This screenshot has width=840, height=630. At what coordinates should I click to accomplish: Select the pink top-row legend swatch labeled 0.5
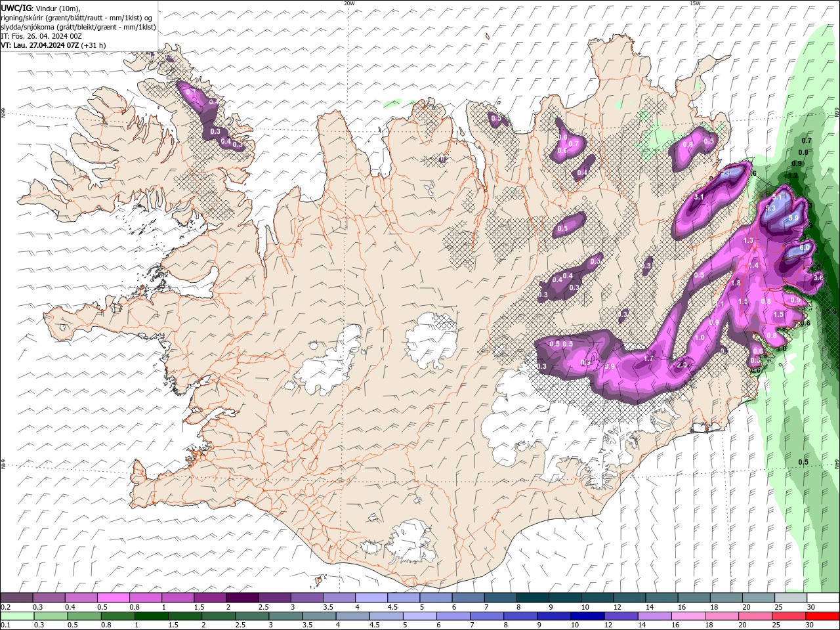(x=113, y=598)
